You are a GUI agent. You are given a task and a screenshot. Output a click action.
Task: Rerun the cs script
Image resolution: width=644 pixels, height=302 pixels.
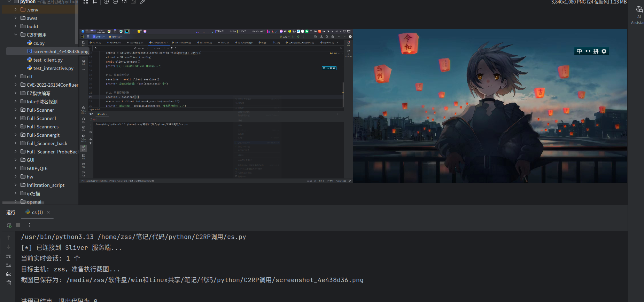click(x=9, y=225)
